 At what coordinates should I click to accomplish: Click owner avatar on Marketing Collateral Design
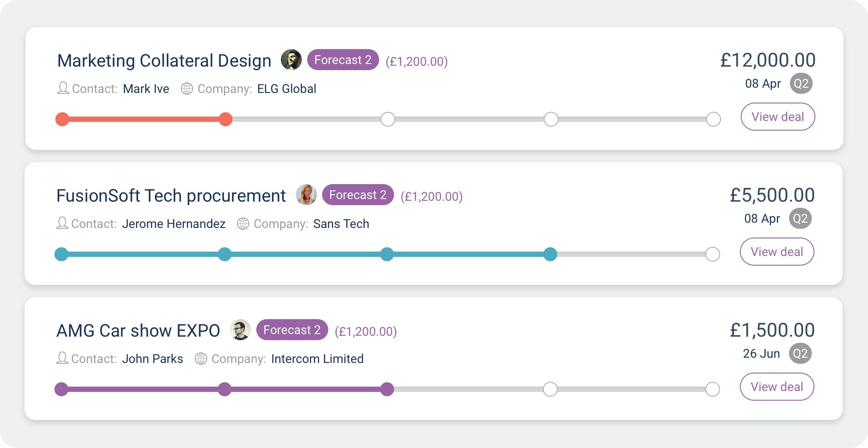tap(291, 60)
